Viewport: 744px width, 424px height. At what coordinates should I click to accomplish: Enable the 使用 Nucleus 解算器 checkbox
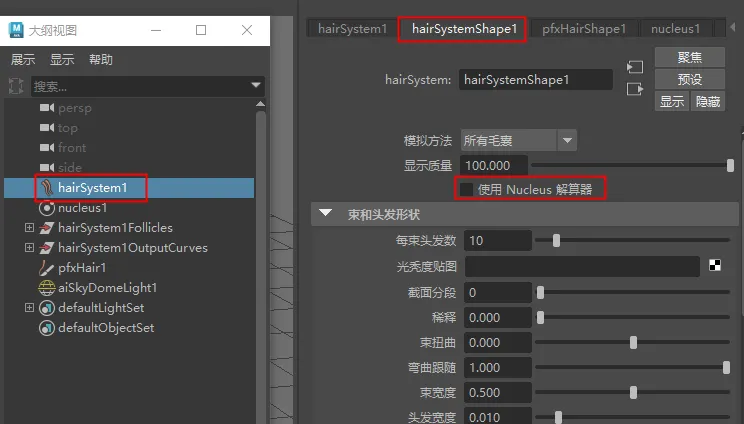tap(466, 189)
